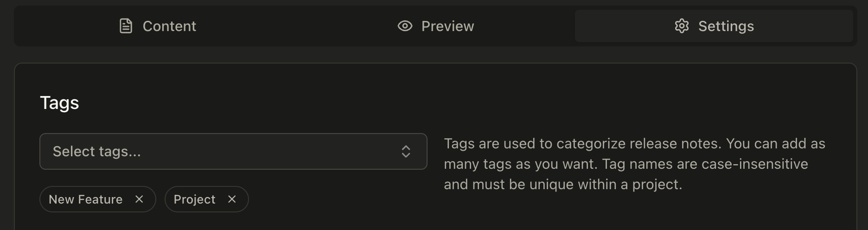The image size is (868, 230).
Task: Click empty space right of the Project chip
Action: click(x=334, y=199)
